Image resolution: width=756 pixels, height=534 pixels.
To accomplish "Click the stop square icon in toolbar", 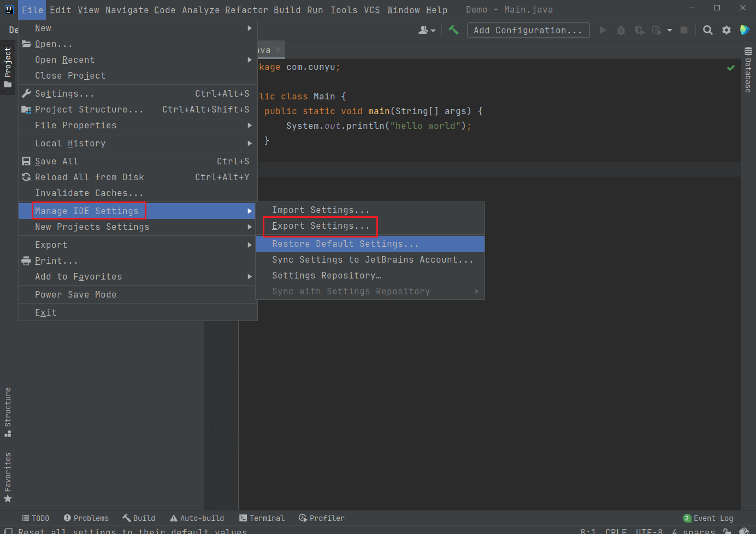I will click(683, 30).
